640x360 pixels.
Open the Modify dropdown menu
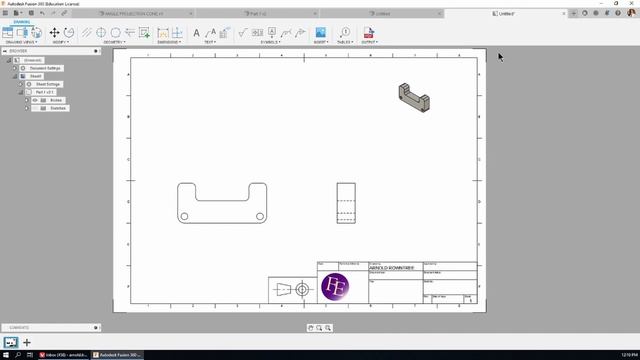pos(60,42)
